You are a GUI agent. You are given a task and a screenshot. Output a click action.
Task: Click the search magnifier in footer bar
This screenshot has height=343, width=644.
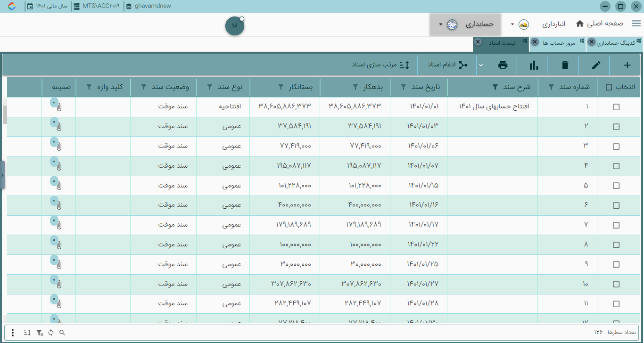pyautogui.click(x=62, y=333)
